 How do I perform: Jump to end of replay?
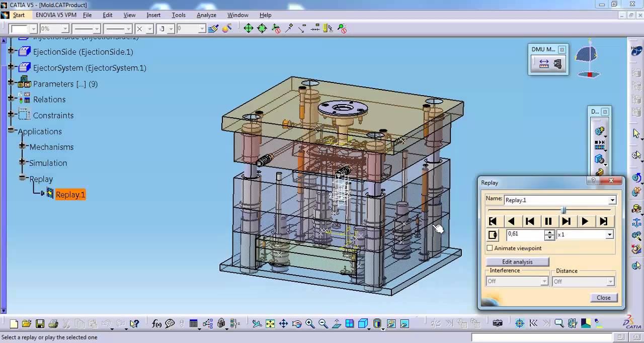pos(603,221)
